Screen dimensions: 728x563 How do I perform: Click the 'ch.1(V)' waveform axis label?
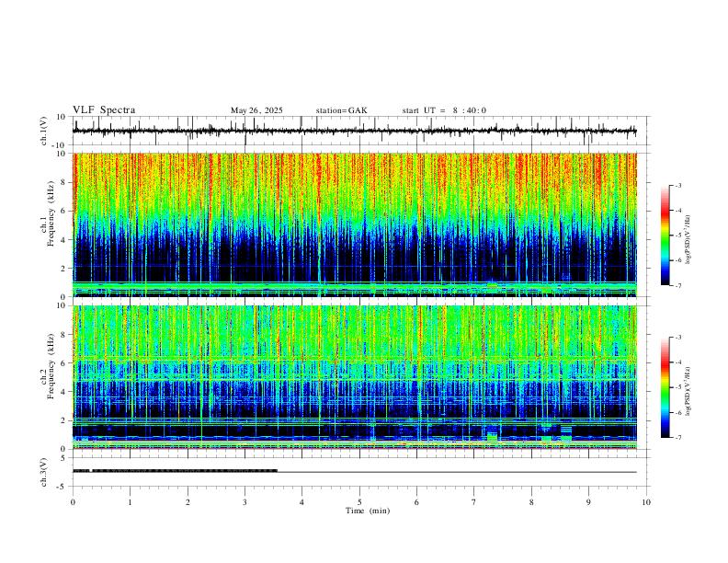point(44,131)
